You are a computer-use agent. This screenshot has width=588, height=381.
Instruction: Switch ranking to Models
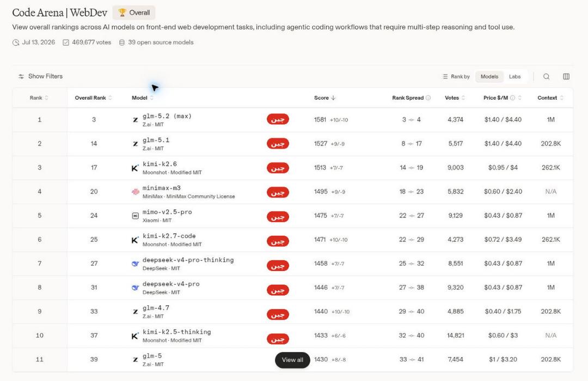489,76
